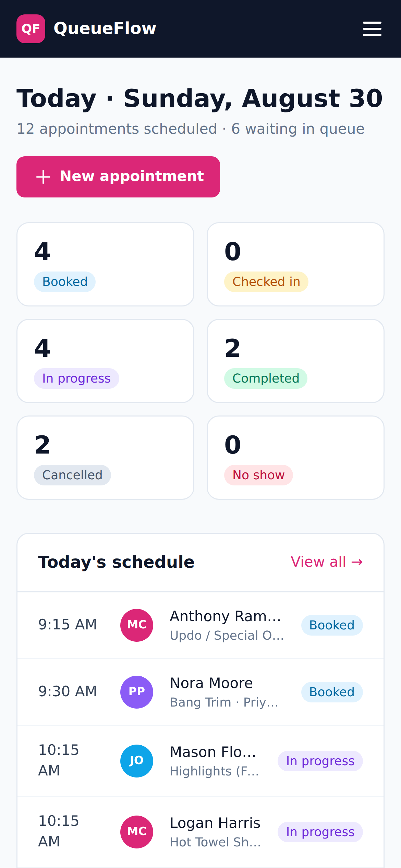Select the In progress stat card
The width and height of the screenshot is (401, 868).
click(106, 361)
